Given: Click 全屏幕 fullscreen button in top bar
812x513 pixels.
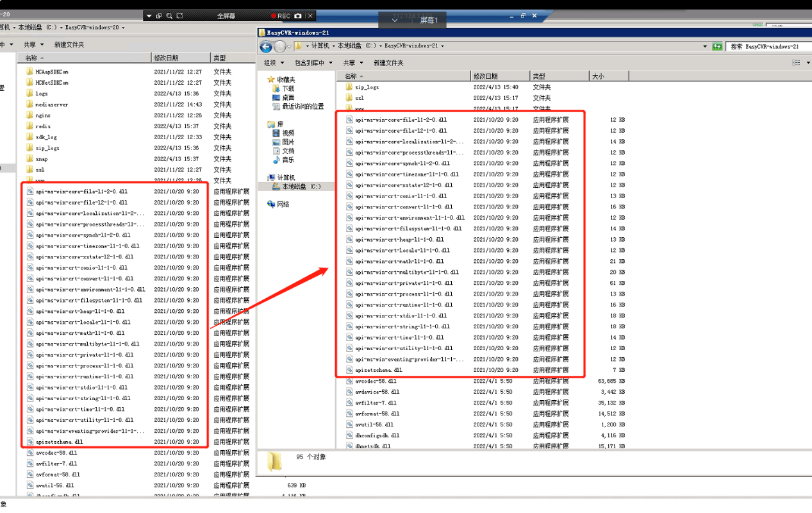Looking at the screenshot, I should 226,15.
